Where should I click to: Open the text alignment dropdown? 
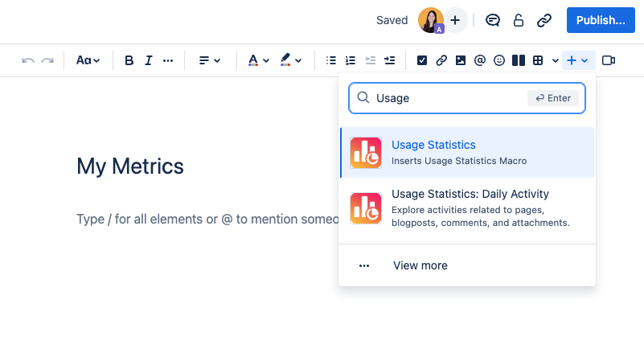tap(210, 60)
